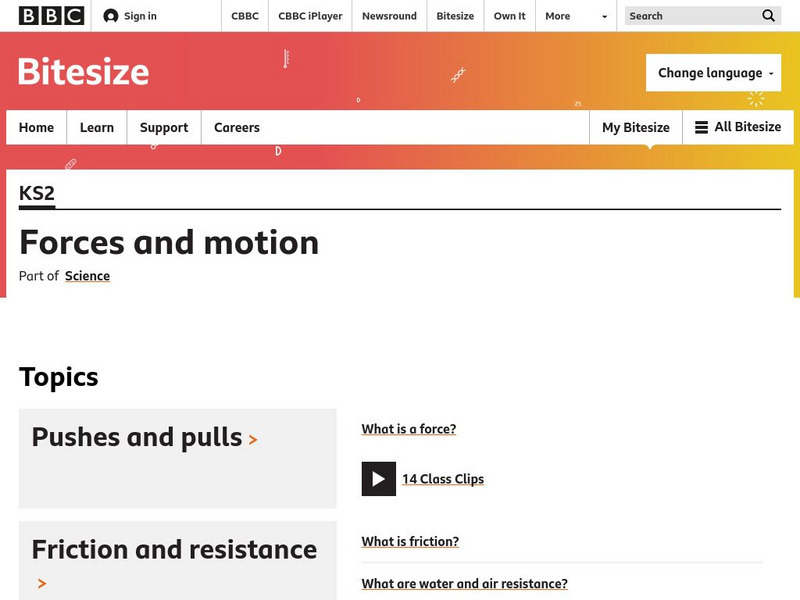Follow the Science subject link
The image size is (800, 600).
pos(87,276)
